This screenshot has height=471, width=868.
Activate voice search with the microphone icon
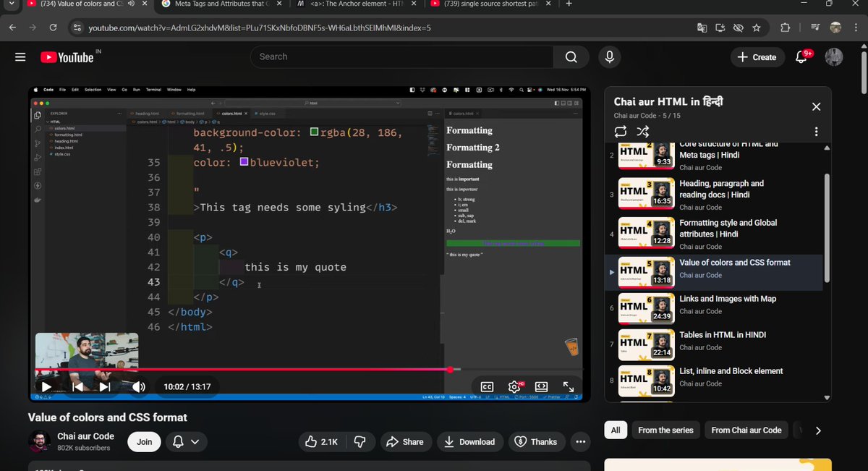(x=609, y=56)
